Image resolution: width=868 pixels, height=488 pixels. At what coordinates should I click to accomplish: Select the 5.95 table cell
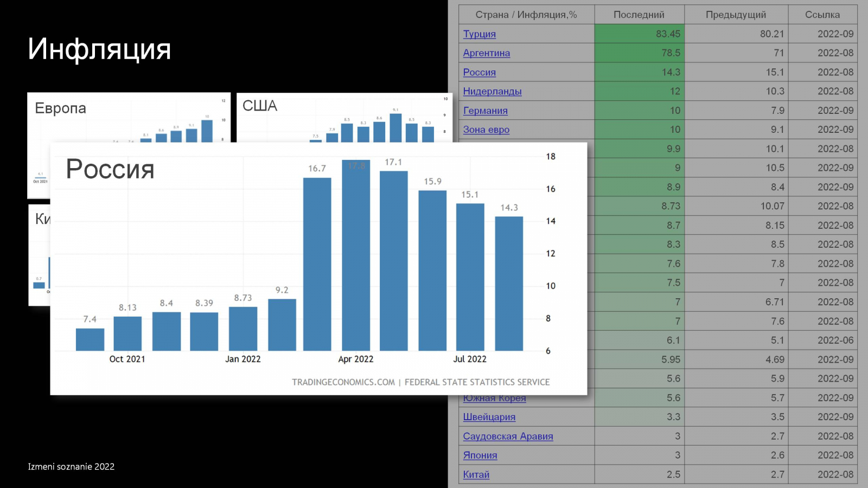click(x=639, y=359)
